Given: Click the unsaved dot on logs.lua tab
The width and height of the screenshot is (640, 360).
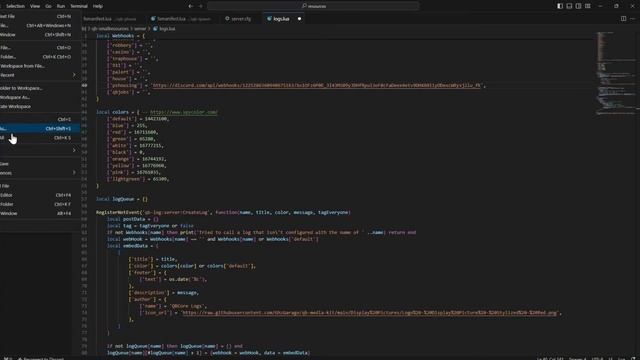Looking at the screenshot, I should tap(299, 19).
